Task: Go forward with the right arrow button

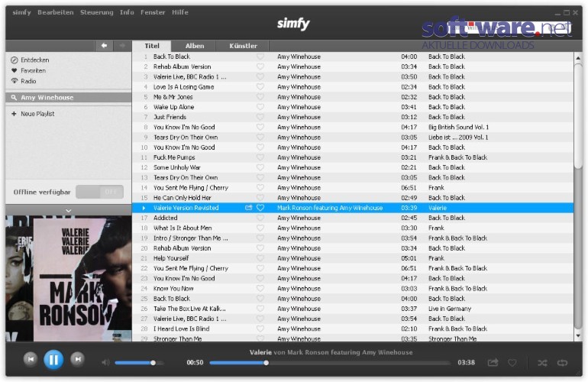Action: [x=122, y=46]
